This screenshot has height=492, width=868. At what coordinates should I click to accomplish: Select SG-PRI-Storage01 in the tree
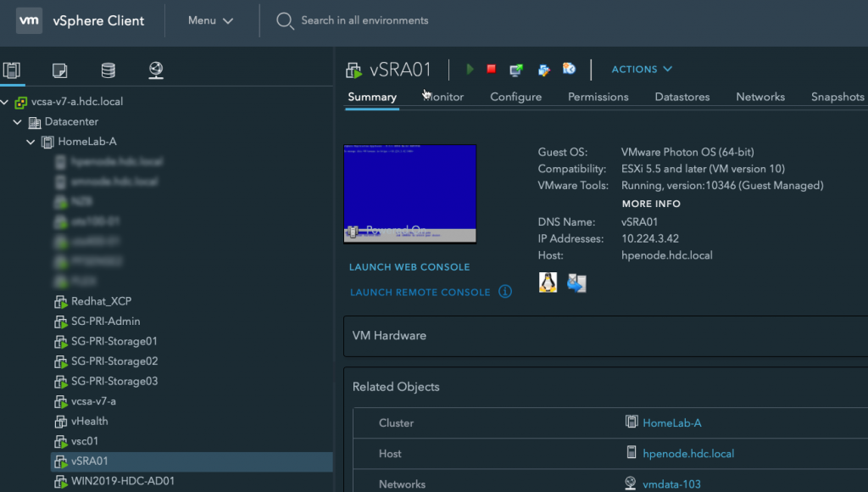point(114,341)
